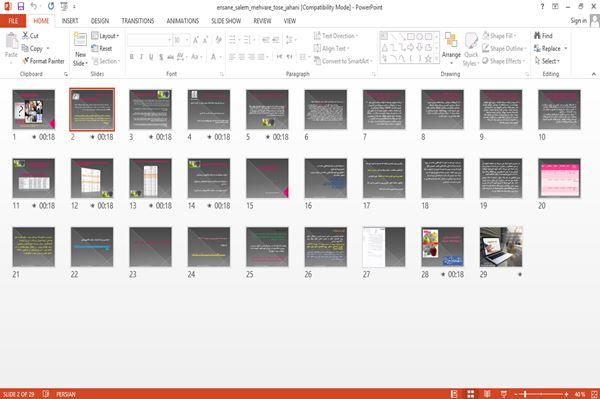Toggle Strikethrough formatting

(171, 57)
